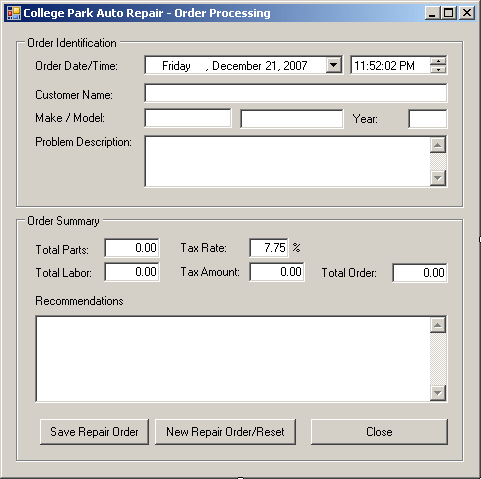Click inside the Problem Description box
This screenshot has height=479, width=481.
287,161
